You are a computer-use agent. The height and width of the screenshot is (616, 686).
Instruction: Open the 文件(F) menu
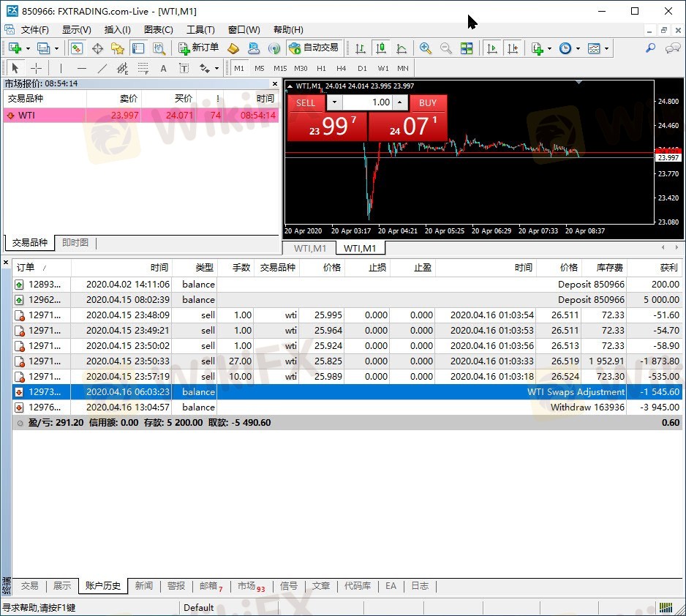pyautogui.click(x=34, y=30)
